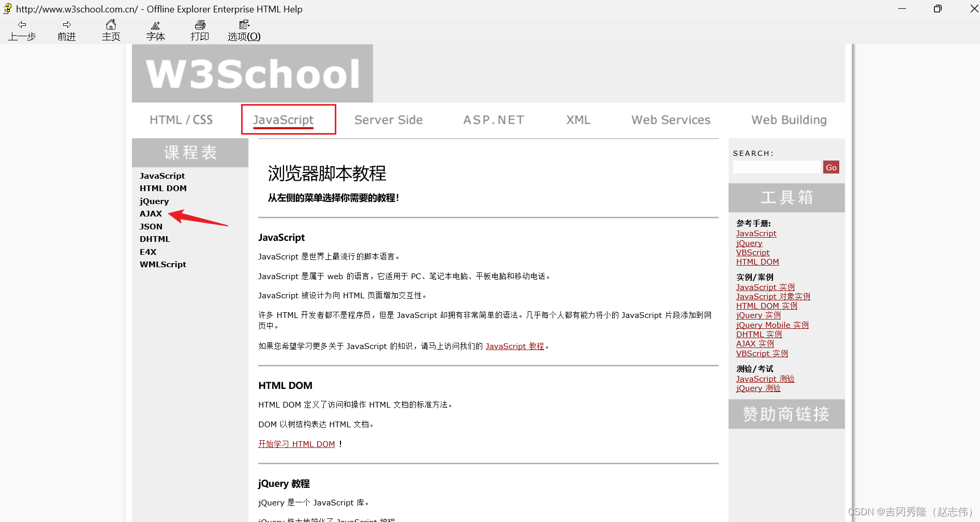The image size is (980, 522).
Task: Open the HTML DOM 实例 link
Action: click(767, 306)
